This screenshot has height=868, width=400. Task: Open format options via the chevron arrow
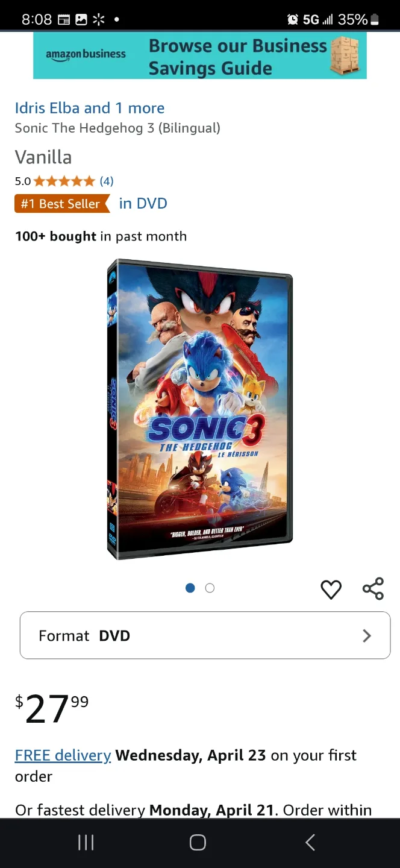tap(367, 635)
